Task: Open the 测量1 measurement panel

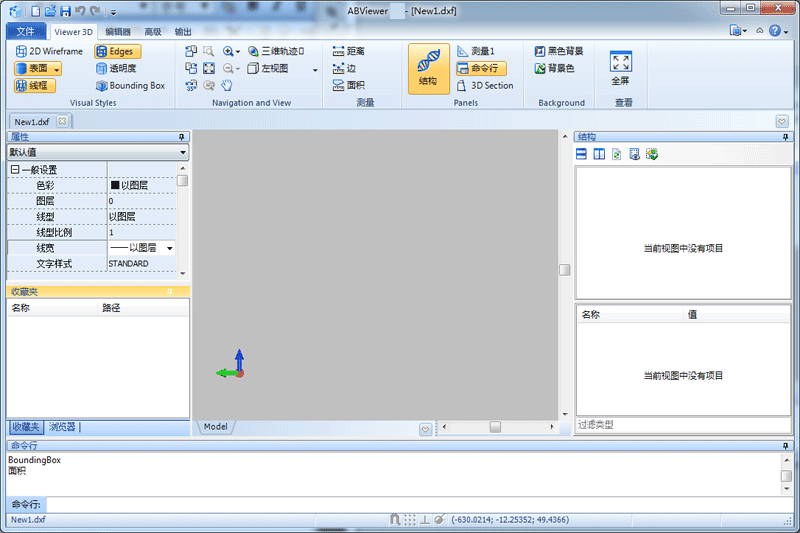Action: pos(476,51)
